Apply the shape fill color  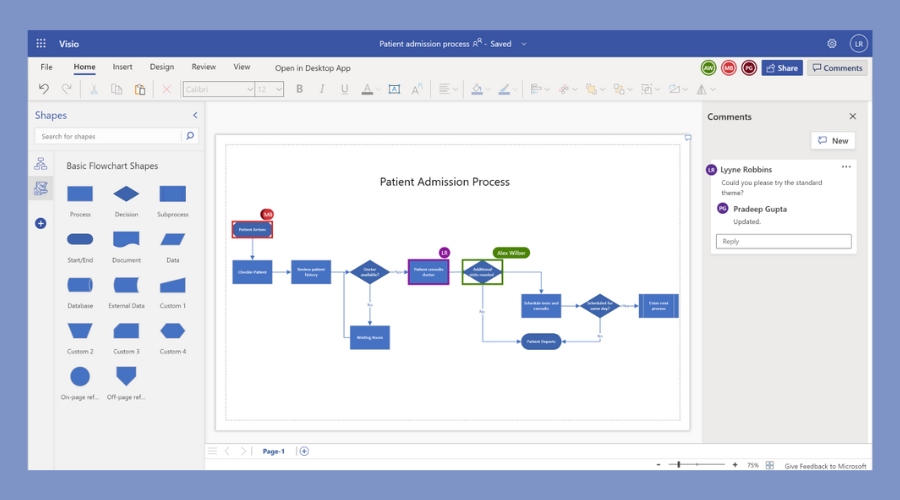(x=476, y=89)
